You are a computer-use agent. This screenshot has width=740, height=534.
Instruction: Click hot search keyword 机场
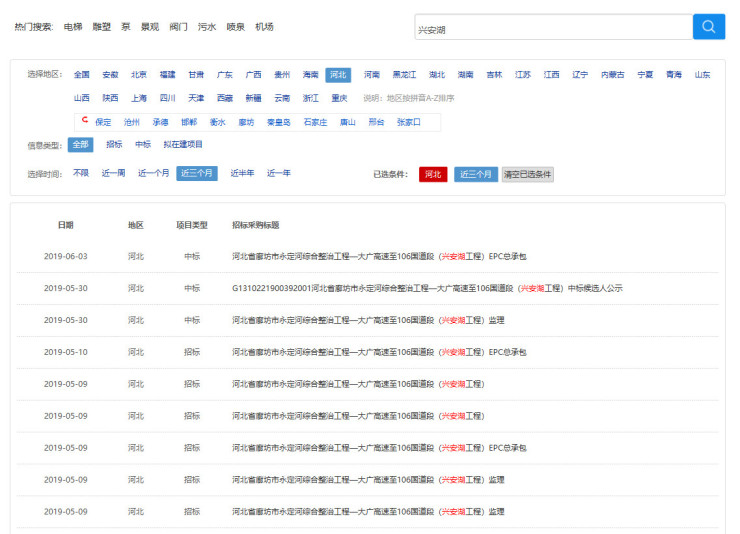pos(264,27)
